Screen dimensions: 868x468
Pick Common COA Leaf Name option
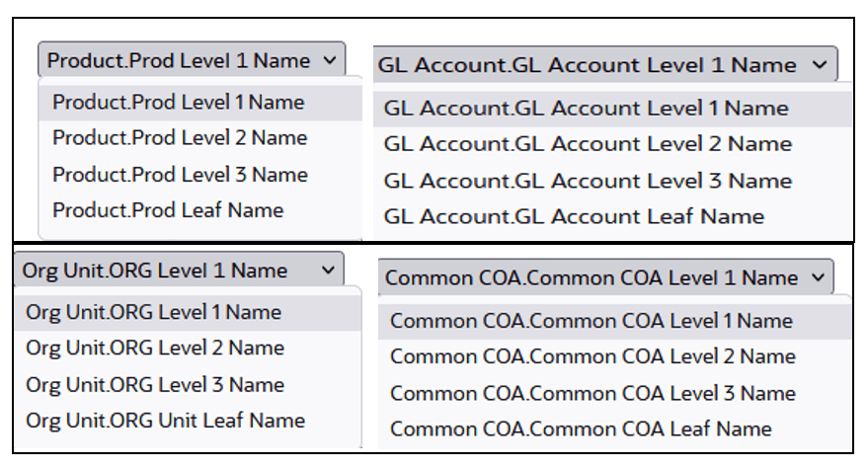click(615, 429)
